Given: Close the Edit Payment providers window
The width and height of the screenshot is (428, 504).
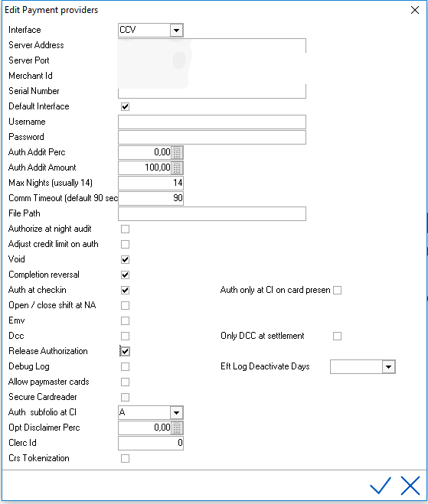Looking at the screenshot, I should [x=415, y=10].
